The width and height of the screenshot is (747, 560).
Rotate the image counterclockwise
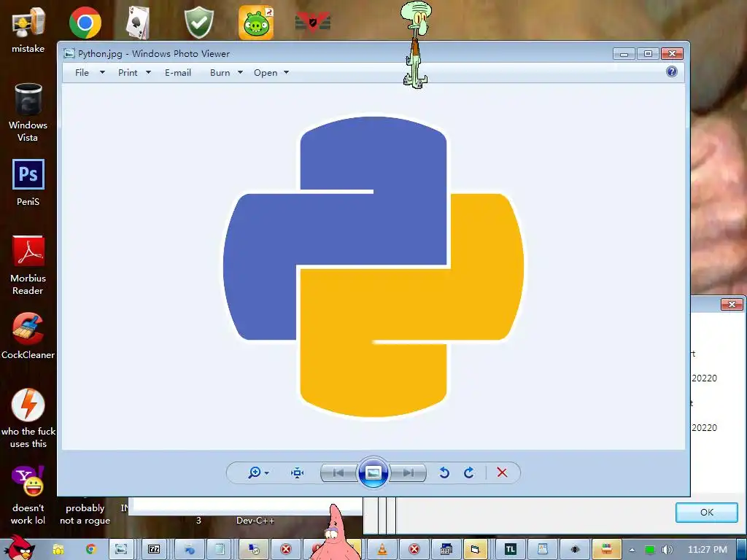click(444, 472)
